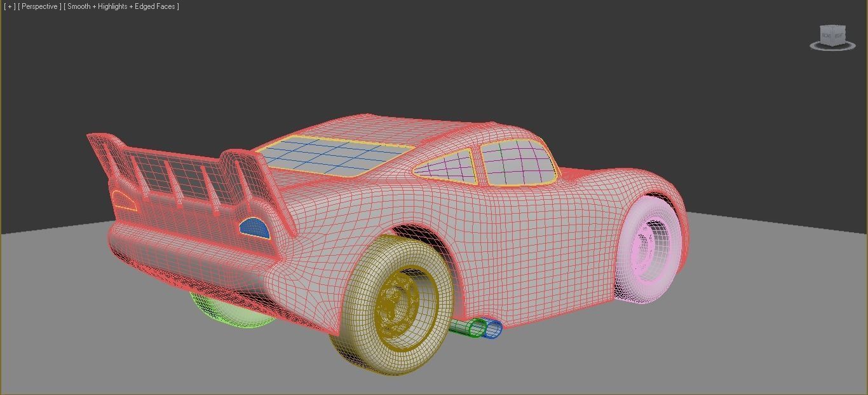Image resolution: width=868 pixels, height=395 pixels.
Task: Open the Perspective viewport view menu
Action: point(40,6)
